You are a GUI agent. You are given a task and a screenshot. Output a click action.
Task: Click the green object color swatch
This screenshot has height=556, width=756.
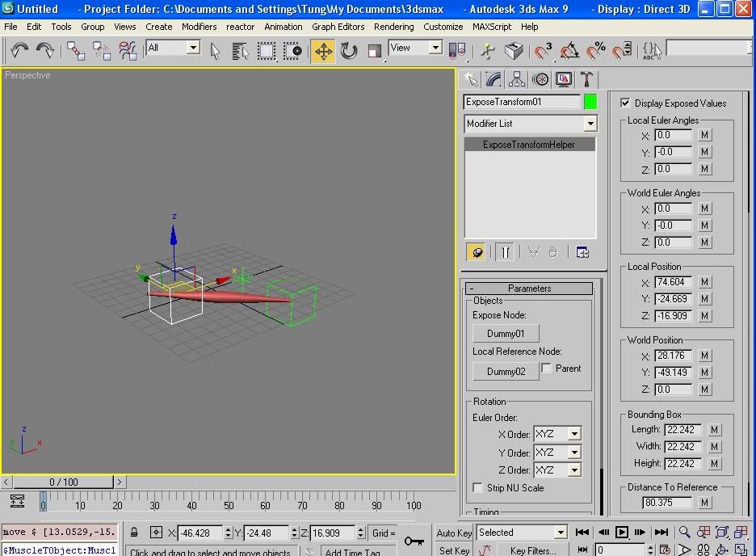pyautogui.click(x=590, y=102)
